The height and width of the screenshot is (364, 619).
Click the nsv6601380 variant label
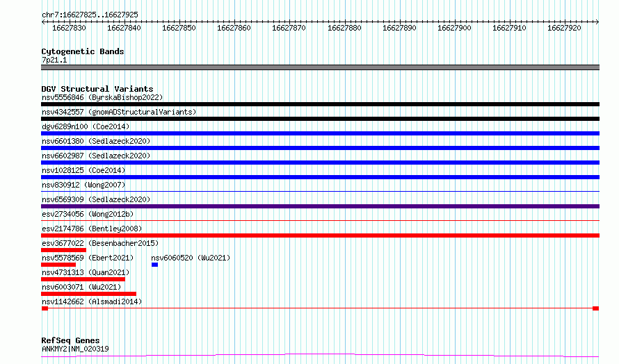(x=95, y=141)
